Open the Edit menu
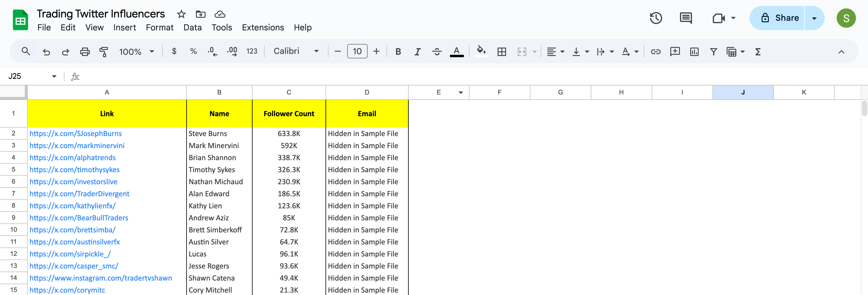868x295 pixels. coord(68,28)
